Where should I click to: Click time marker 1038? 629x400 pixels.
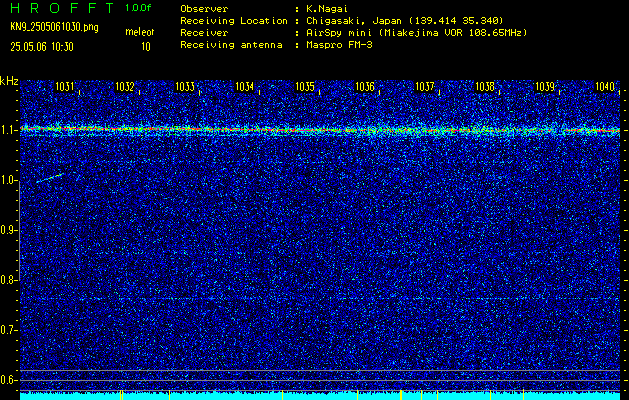[485, 86]
